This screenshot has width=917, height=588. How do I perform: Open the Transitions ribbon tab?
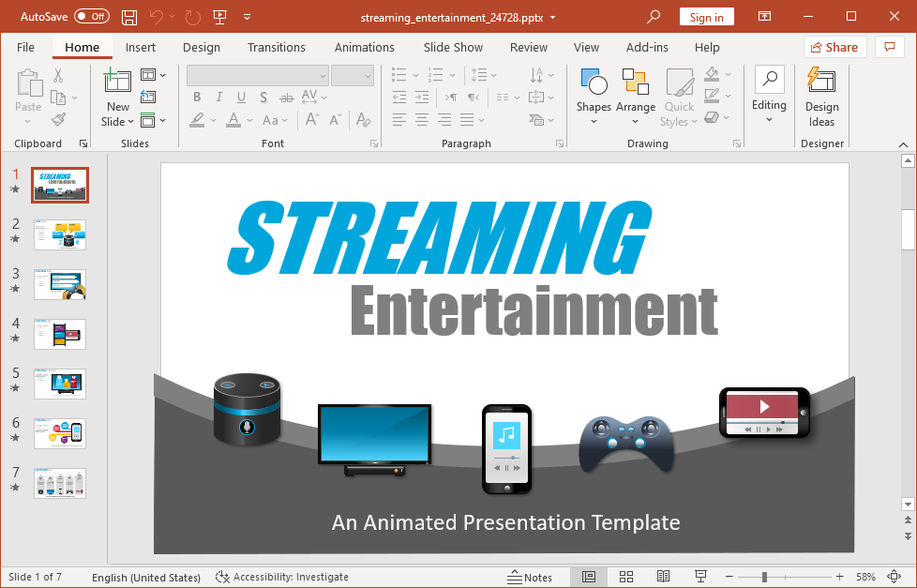pos(276,47)
